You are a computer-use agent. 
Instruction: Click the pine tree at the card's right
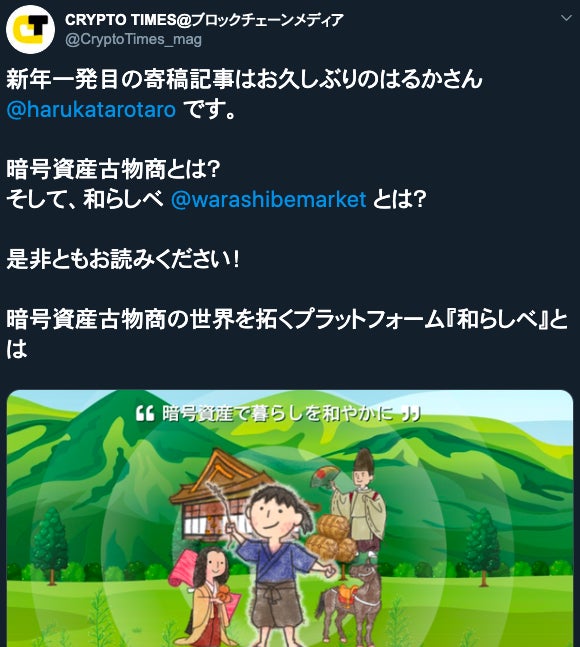pos(483,545)
